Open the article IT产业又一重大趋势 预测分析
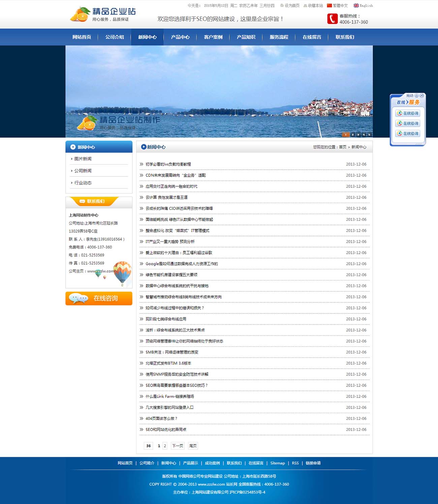Viewport: 438px width, 504px height. coord(170,242)
